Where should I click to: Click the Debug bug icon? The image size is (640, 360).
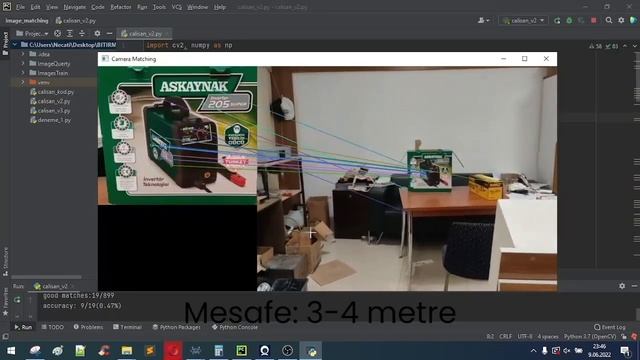[569, 20]
